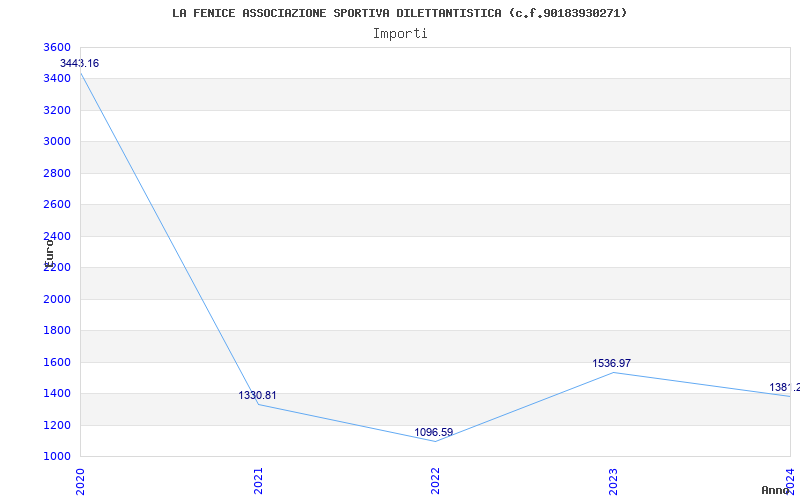Select the 2600 y-axis tick label

tap(57, 205)
